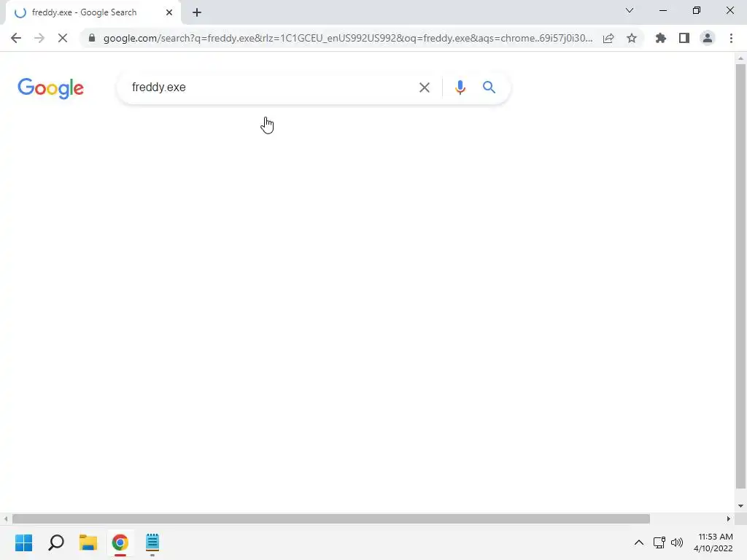Open the profile avatar menu
Image resolution: width=747 pixels, height=560 pixels.
pos(708,38)
